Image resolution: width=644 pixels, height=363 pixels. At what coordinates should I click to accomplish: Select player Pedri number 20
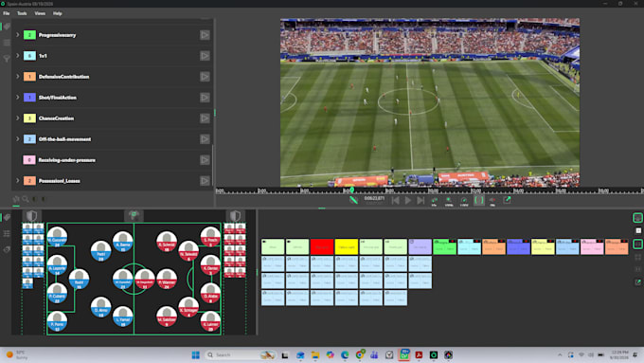[100, 251]
